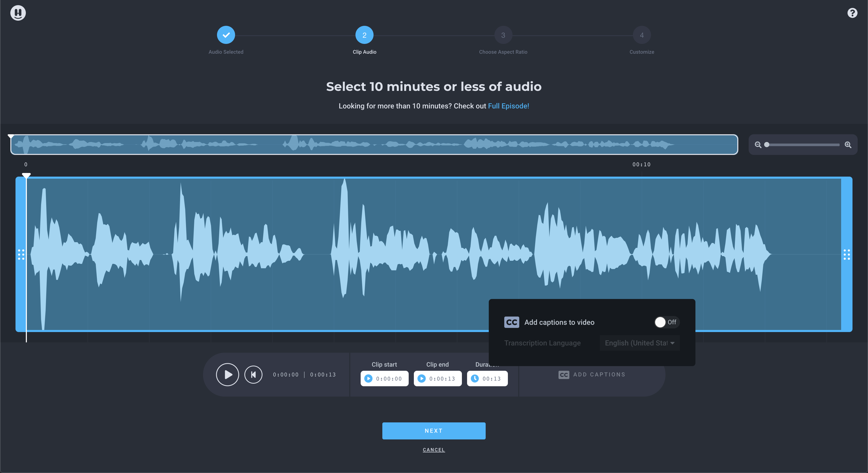The height and width of the screenshot is (473, 868).
Task: Expand the English (United States) language selector
Action: coord(639,343)
